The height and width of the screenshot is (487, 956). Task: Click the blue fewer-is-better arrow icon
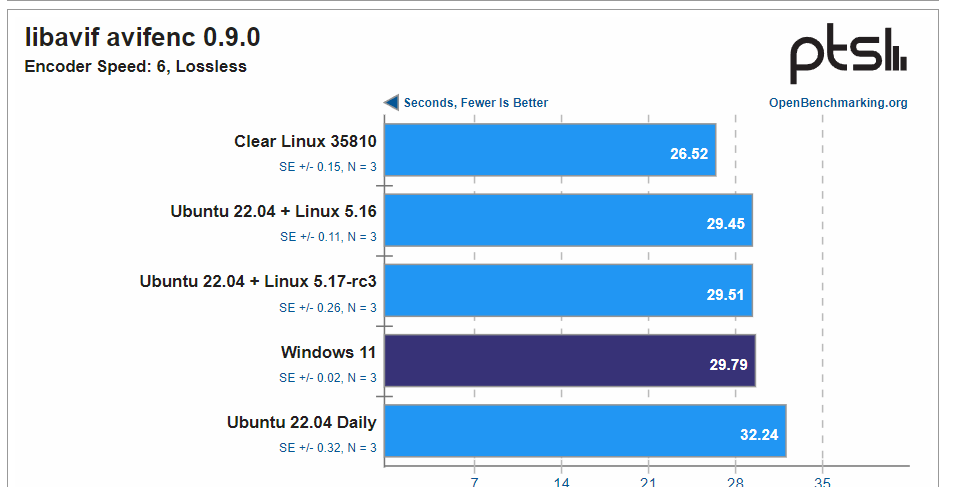pos(392,102)
